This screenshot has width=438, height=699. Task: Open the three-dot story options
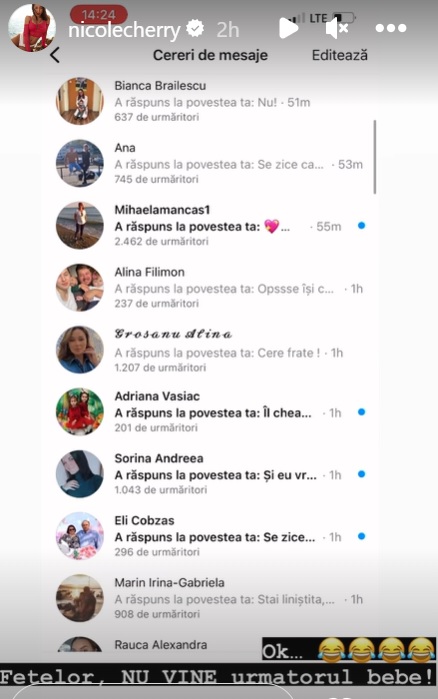[x=390, y=29]
